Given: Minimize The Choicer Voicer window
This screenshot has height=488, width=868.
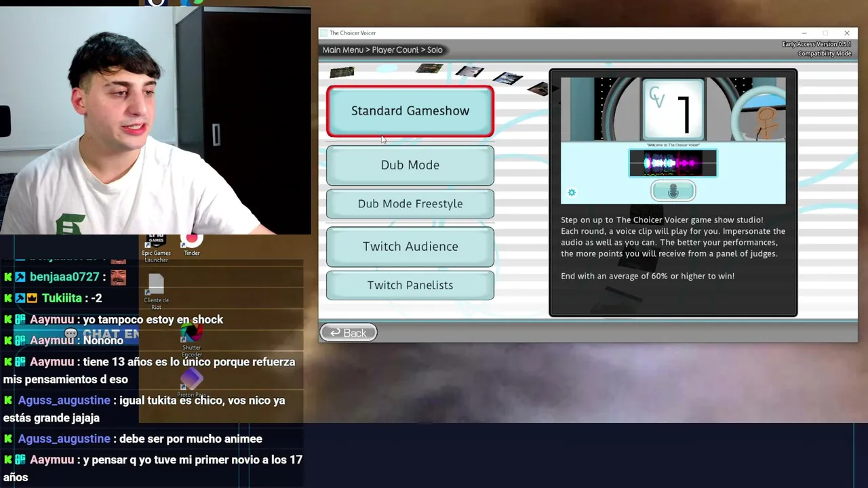Looking at the screenshot, I should [x=804, y=33].
